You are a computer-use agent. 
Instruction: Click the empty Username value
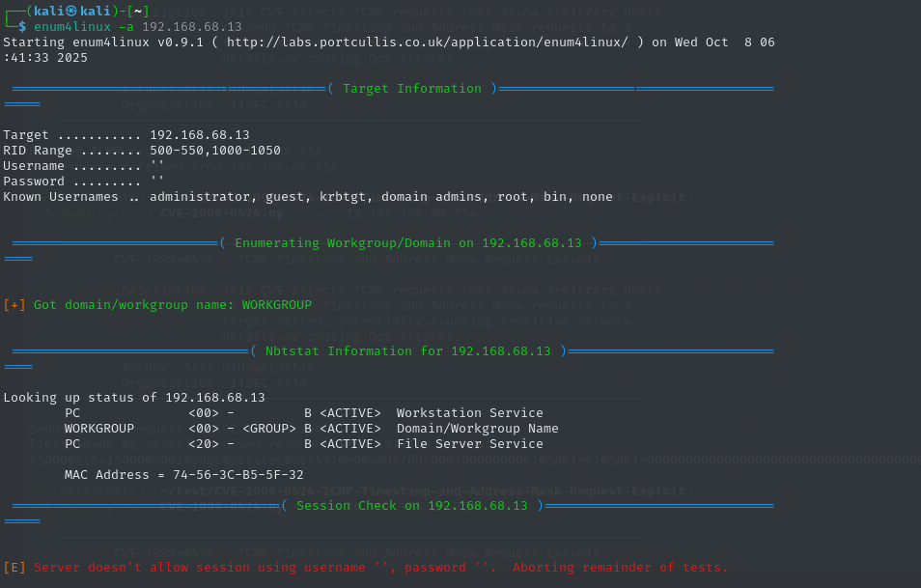(x=157, y=166)
